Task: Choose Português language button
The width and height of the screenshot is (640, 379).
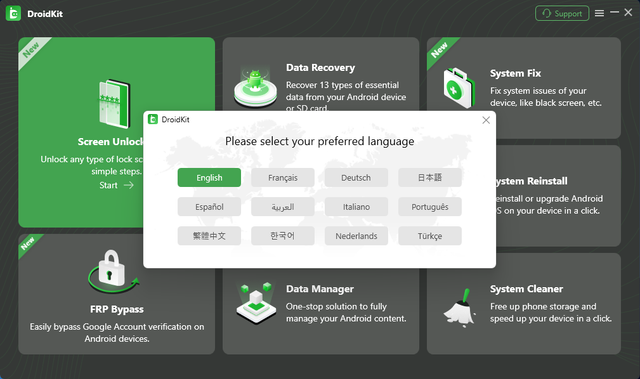Action: click(430, 207)
